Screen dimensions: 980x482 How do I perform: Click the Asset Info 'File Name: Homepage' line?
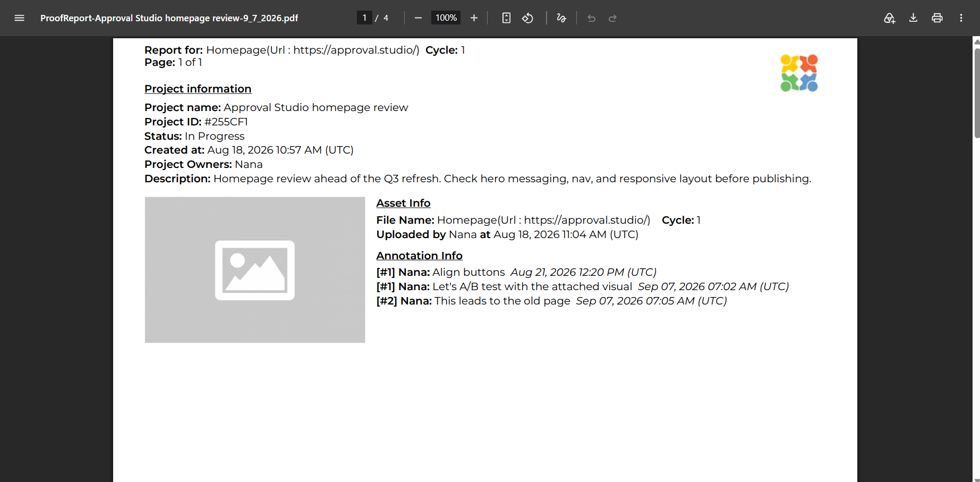(x=539, y=220)
